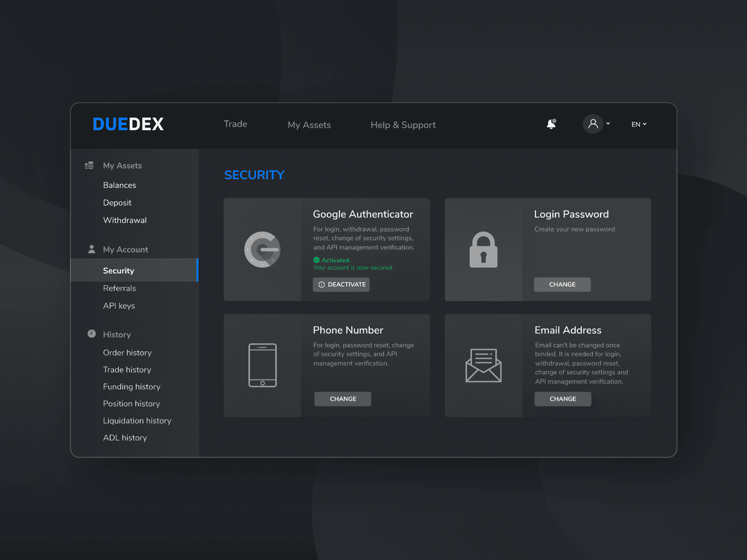The width and height of the screenshot is (747, 560).
Task: Click the envelope icon in Email Address card
Action: [x=483, y=365]
